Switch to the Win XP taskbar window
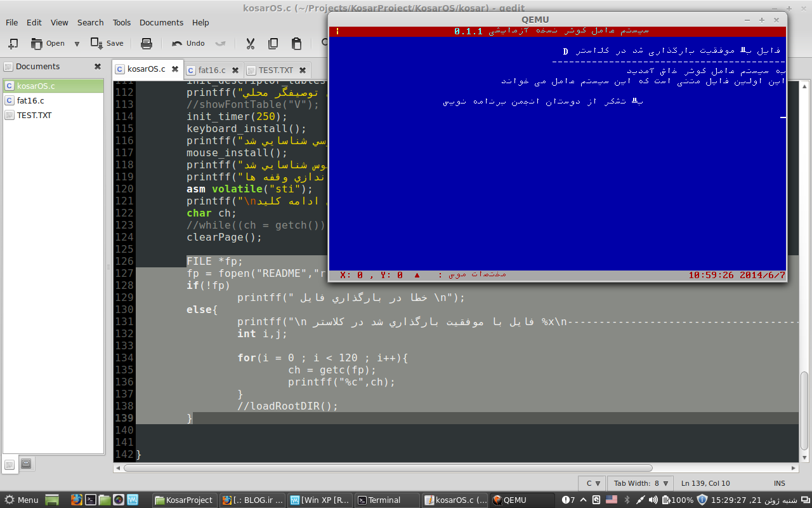812x508 pixels. coord(319,500)
